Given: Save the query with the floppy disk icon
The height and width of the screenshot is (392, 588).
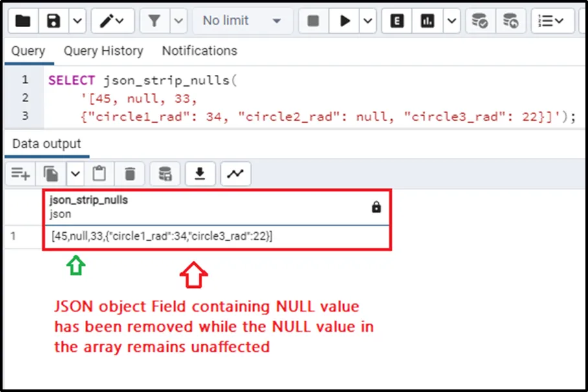Looking at the screenshot, I should [54, 21].
